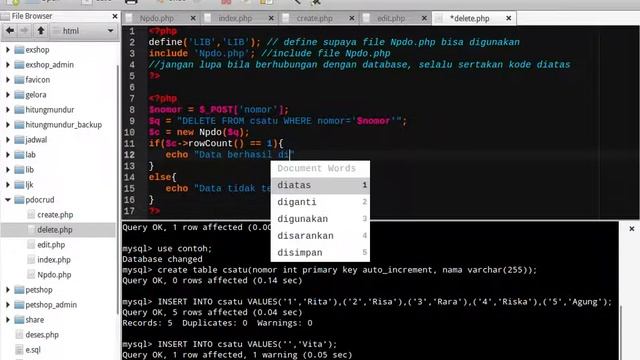Expand the petshop folder
Screen dimensions: 640x360
coord(8,290)
